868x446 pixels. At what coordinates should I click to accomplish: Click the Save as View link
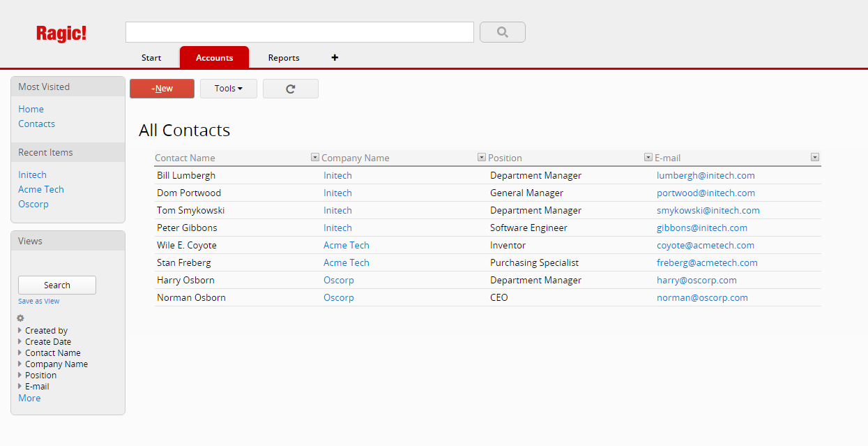tap(39, 302)
